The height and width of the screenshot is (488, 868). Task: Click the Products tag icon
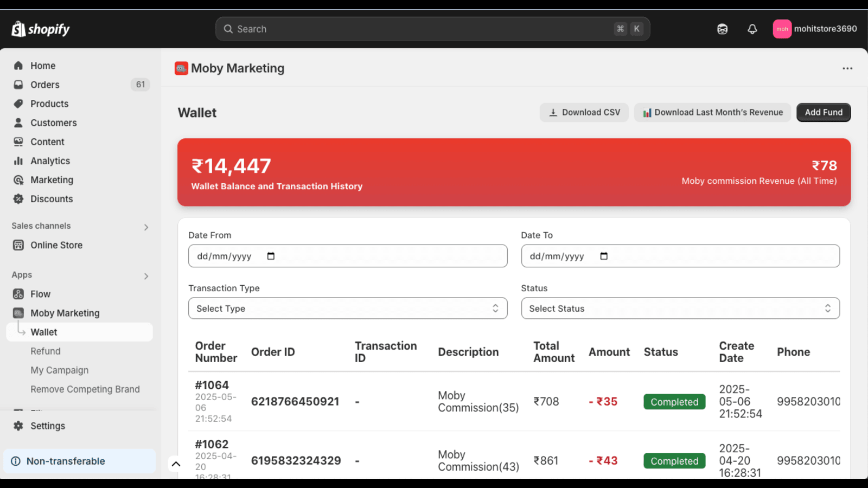coord(18,104)
